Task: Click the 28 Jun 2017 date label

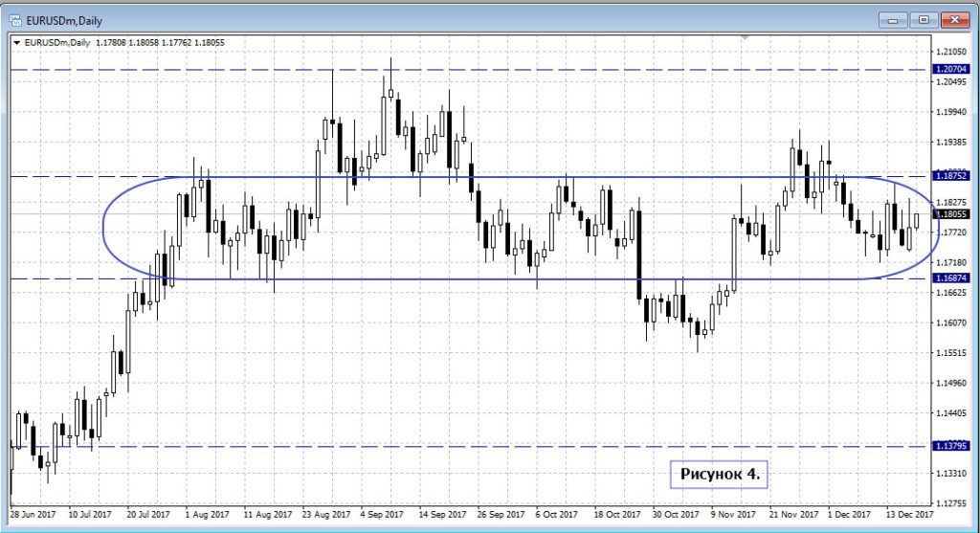Action: point(33,514)
